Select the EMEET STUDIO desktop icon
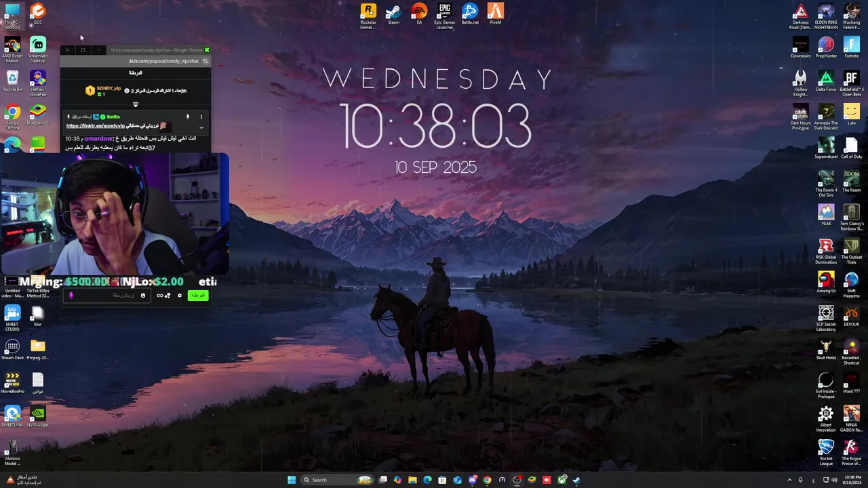The height and width of the screenshot is (488, 868). 12,318
